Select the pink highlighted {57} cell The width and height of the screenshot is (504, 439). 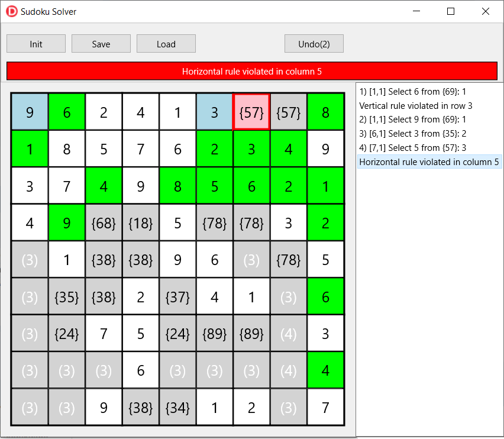(x=251, y=112)
